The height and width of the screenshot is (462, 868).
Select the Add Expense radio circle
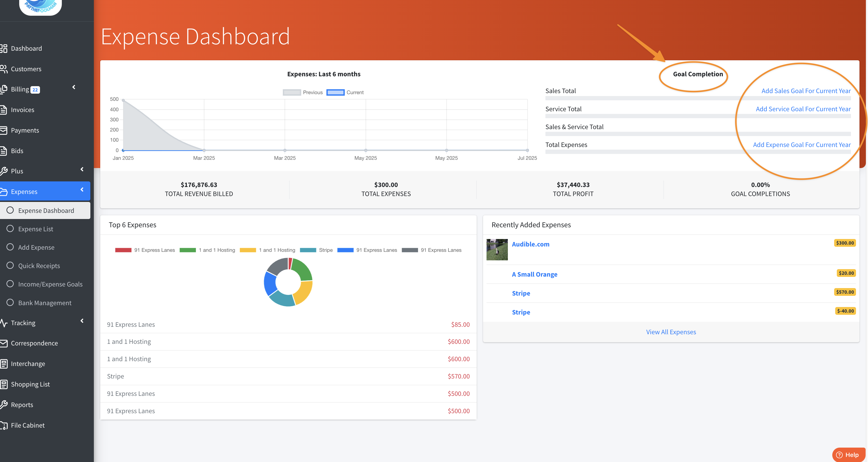(10, 247)
